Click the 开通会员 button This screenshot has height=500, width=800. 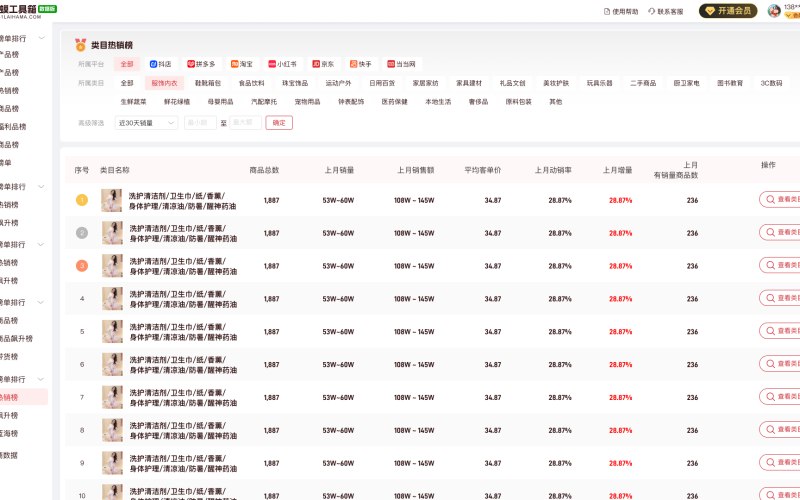click(728, 11)
